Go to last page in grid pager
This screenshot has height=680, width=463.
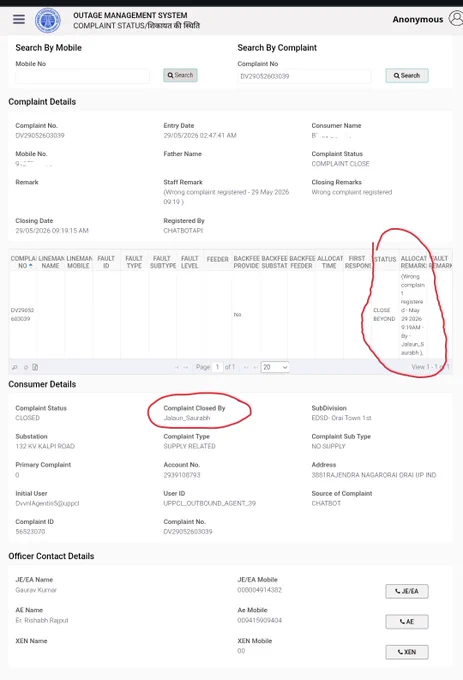pyautogui.click(x=255, y=367)
